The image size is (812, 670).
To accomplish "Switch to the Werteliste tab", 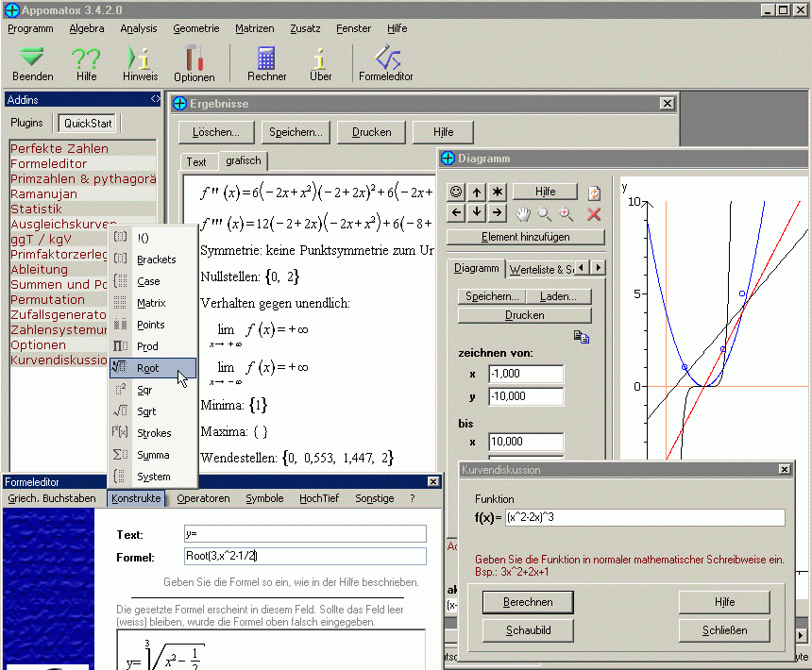I will (x=541, y=269).
